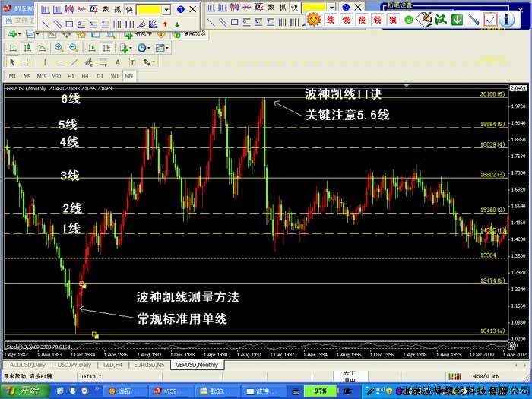The image size is (532, 399).
Task: Select the trend line tool in left floating toolbar
Action: pos(46,24)
